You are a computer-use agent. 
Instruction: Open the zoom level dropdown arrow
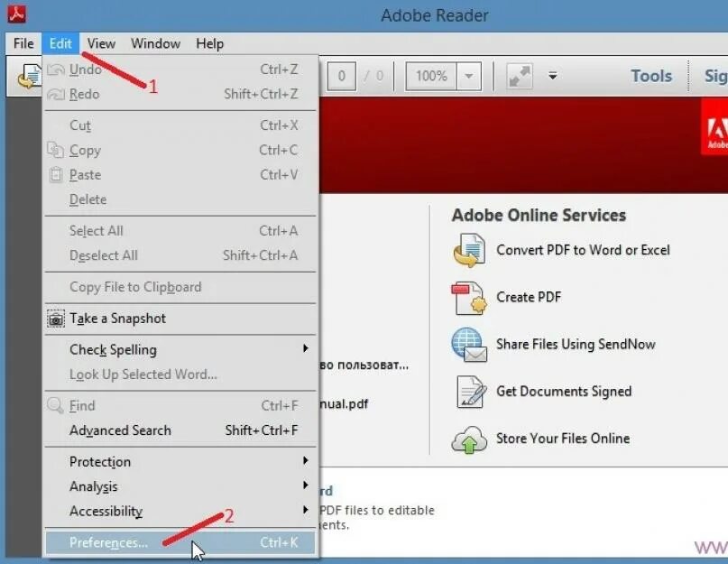(x=469, y=76)
